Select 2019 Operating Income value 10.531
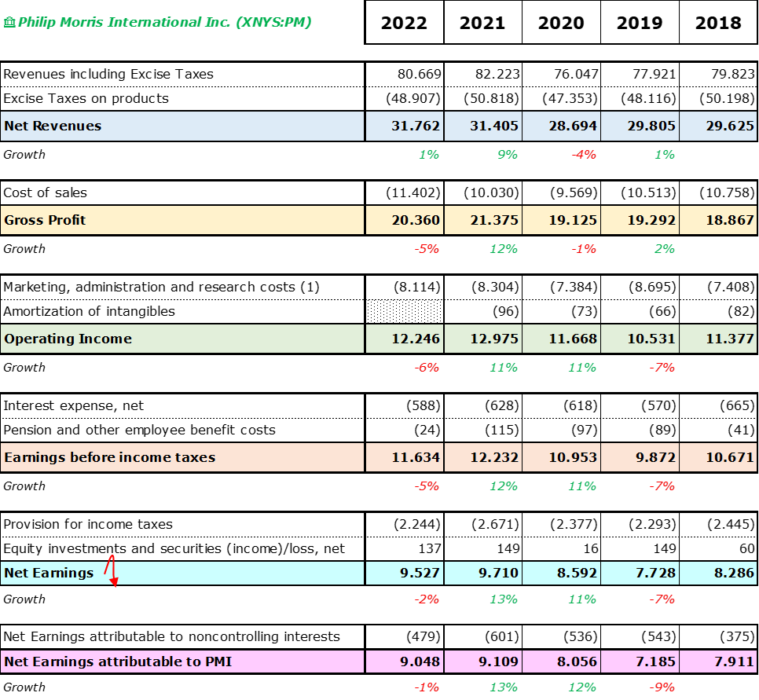This screenshot has height=700, width=759. coord(651,339)
